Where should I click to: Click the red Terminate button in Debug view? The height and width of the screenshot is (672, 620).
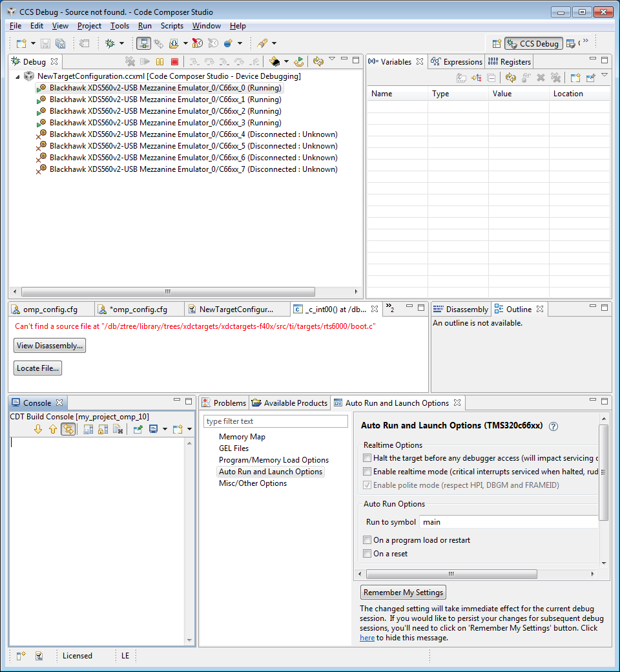tap(174, 62)
